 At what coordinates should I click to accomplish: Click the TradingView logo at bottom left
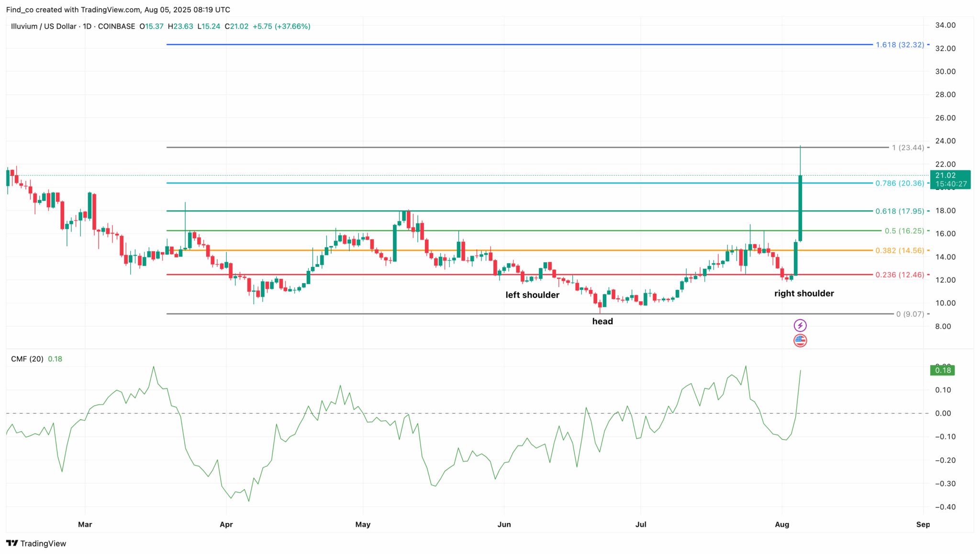(x=36, y=543)
